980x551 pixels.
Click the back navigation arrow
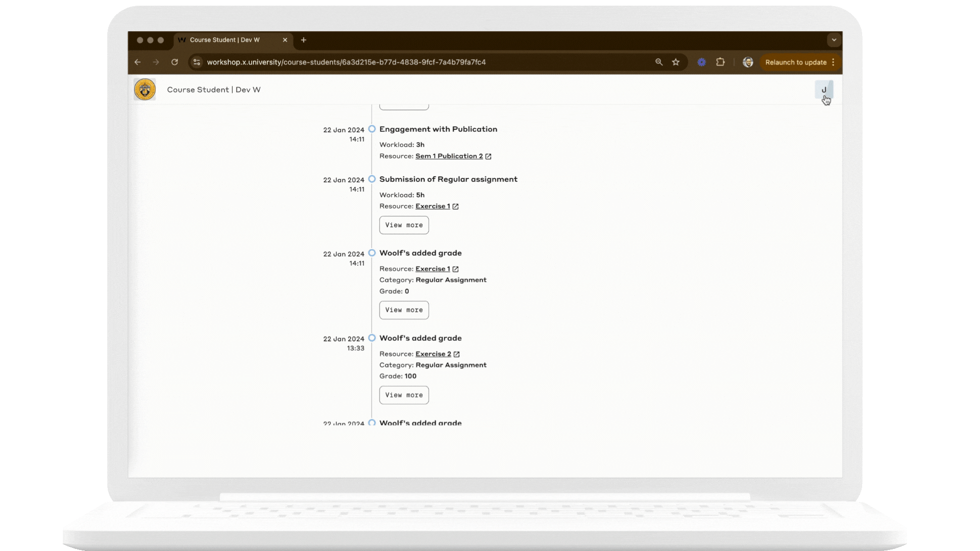click(x=138, y=62)
